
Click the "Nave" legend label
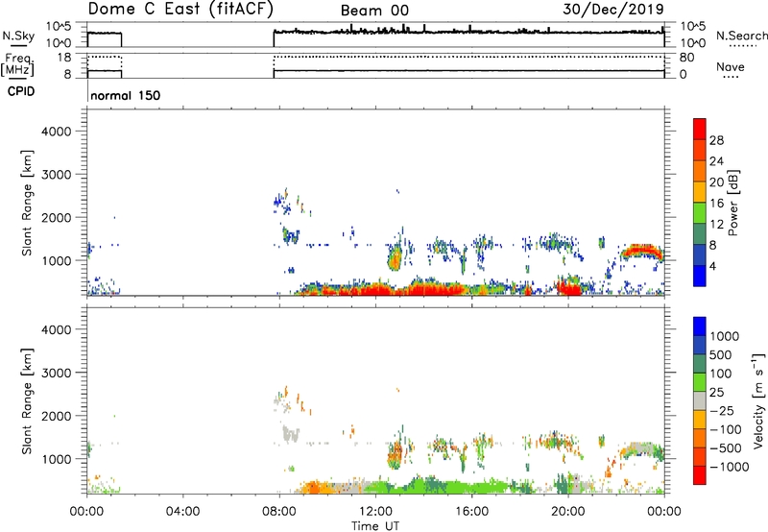coord(731,66)
